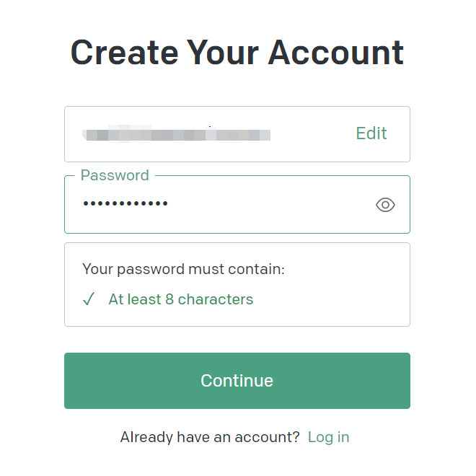Select the blurred email address field
Viewport: 476px width, 476px height.
pos(237,134)
